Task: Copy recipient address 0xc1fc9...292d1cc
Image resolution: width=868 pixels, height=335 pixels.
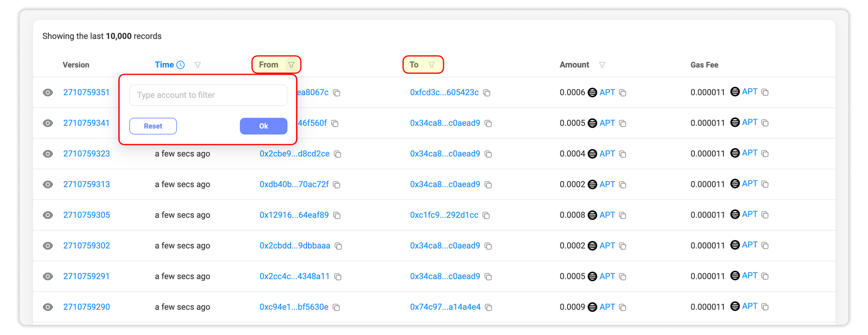Action: click(487, 216)
